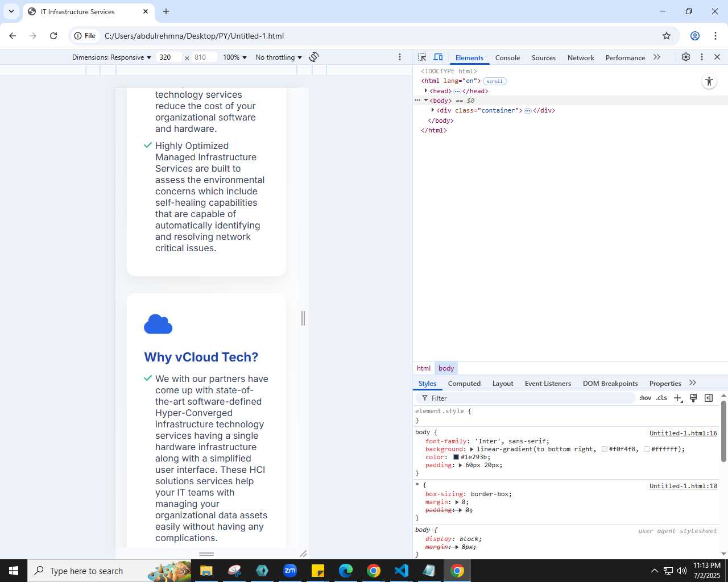Close the DevTools panel
The image size is (728, 582).
(x=717, y=57)
